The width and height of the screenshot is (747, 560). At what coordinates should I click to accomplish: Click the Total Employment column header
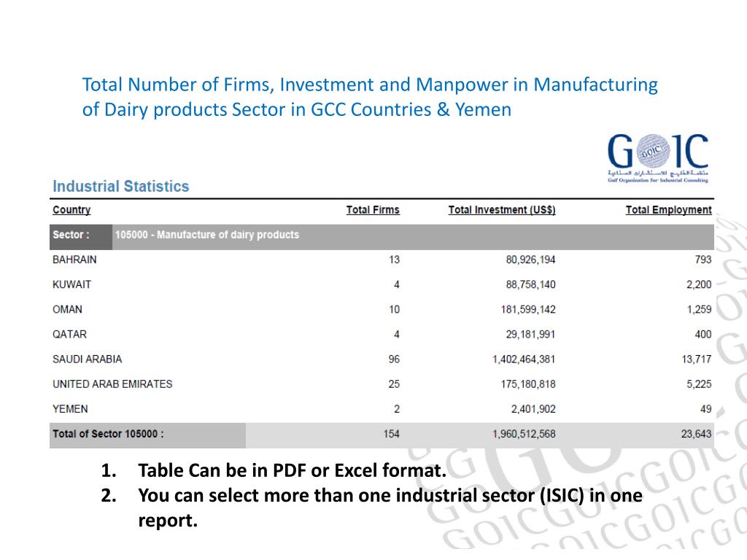(668, 210)
